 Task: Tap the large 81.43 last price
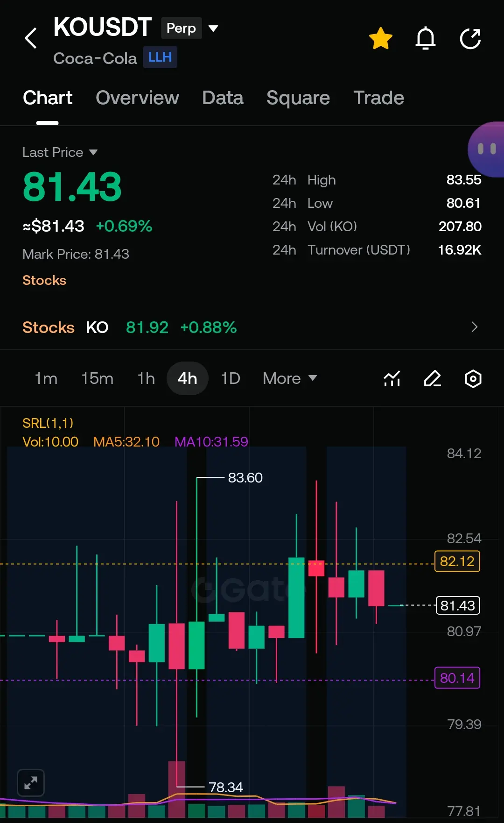(x=72, y=187)
